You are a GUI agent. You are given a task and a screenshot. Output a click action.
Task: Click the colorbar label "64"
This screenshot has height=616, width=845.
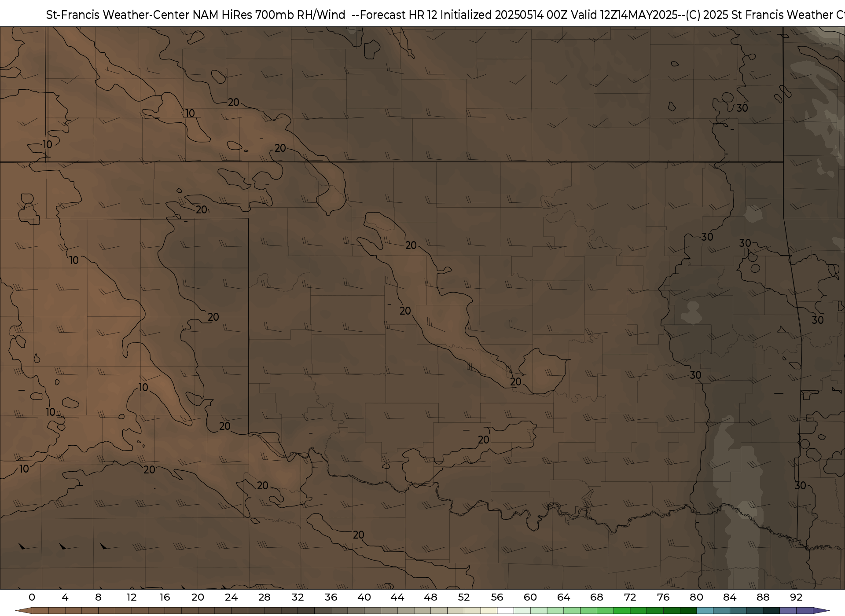[x=563, y=597]
